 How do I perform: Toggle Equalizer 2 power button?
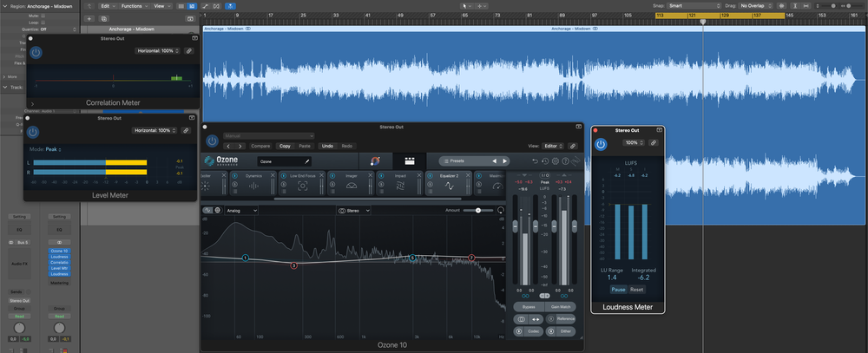(x=430, y=176)
